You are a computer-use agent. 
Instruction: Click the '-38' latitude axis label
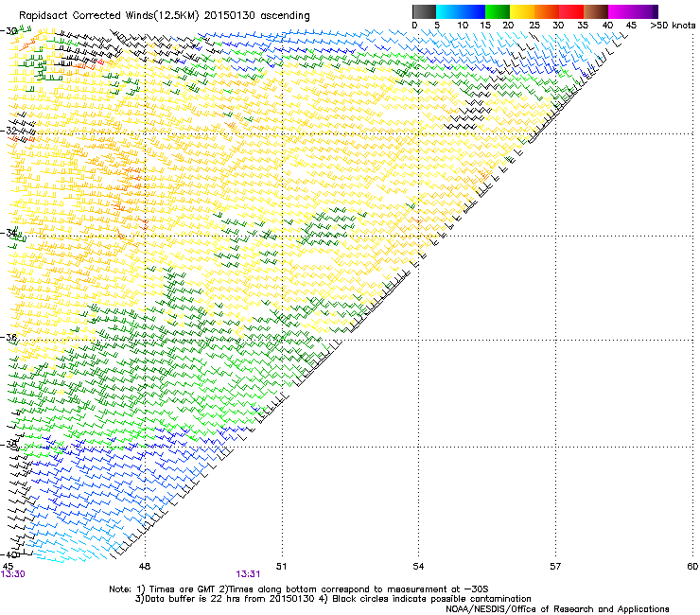[9, 445]
